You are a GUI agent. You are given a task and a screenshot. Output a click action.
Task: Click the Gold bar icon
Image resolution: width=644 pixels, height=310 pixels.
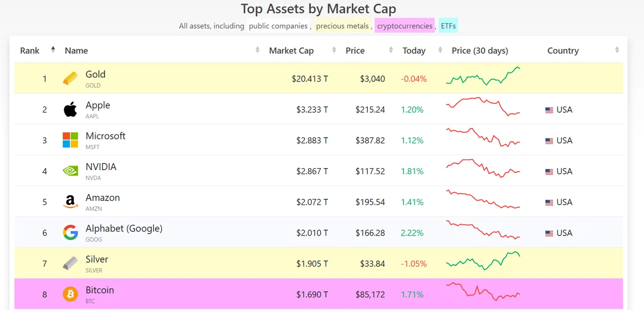(x=70, y=79)
